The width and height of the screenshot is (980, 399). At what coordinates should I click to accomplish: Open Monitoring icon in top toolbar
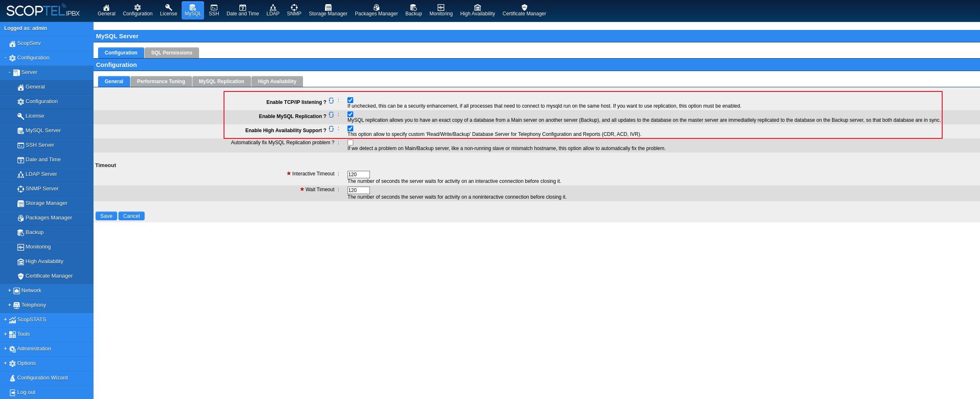coord(441,10)
